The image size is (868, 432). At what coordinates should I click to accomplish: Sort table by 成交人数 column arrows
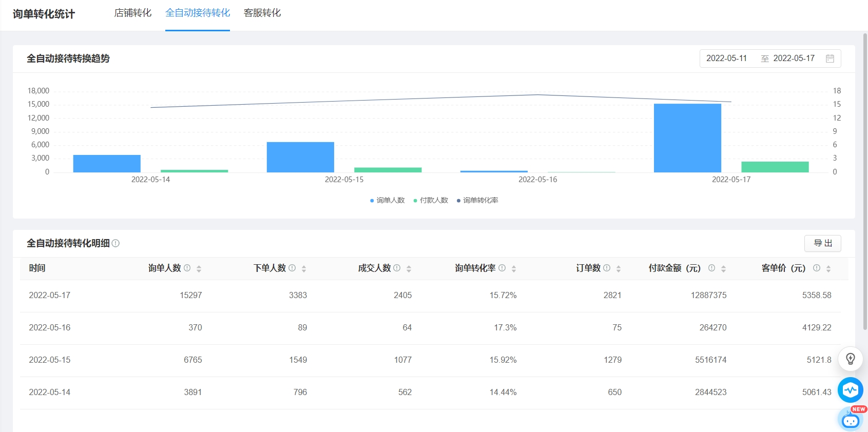(409, 268)
